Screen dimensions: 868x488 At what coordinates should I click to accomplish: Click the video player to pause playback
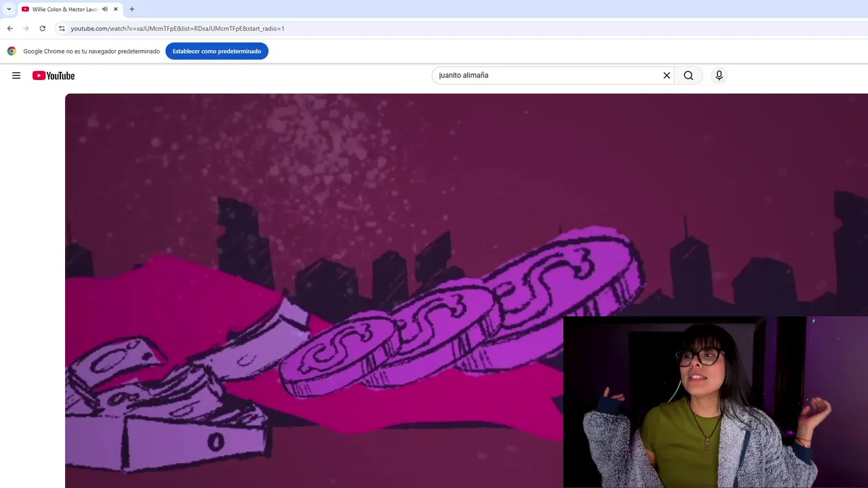point(467,290)
